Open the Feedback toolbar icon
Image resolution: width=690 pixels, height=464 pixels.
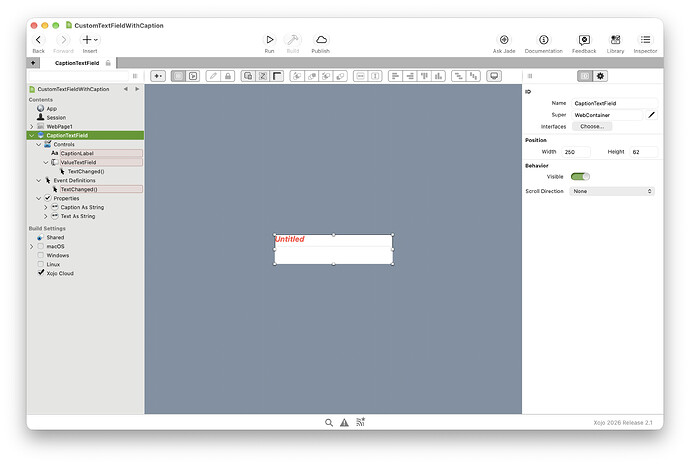pos(584,40)
